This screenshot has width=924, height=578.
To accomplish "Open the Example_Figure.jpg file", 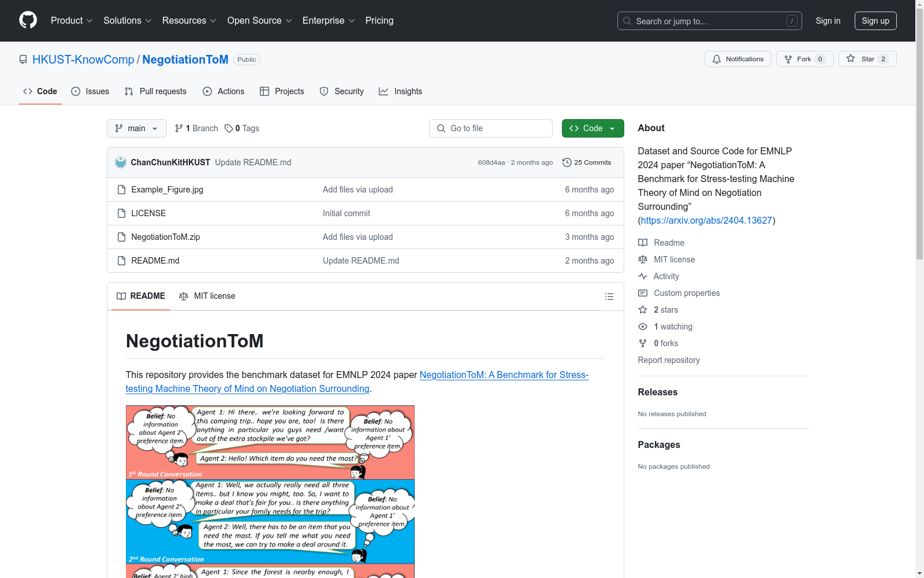I will [x=167, y=190].
